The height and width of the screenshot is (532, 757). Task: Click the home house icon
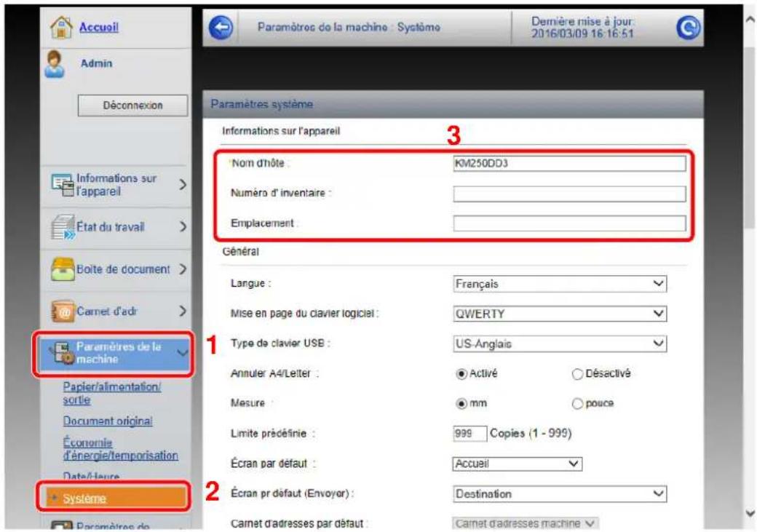tap(61, 27)
